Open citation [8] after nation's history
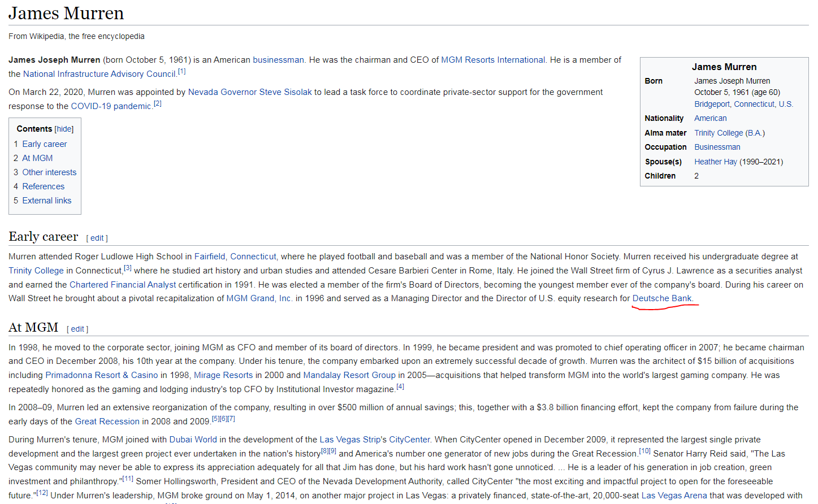The height and width of the screenshot is (504, 818). click(324, 451)
